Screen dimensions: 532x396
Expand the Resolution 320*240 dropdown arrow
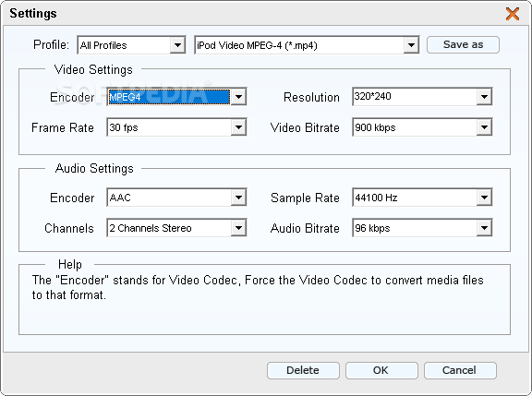coord(484,97)
